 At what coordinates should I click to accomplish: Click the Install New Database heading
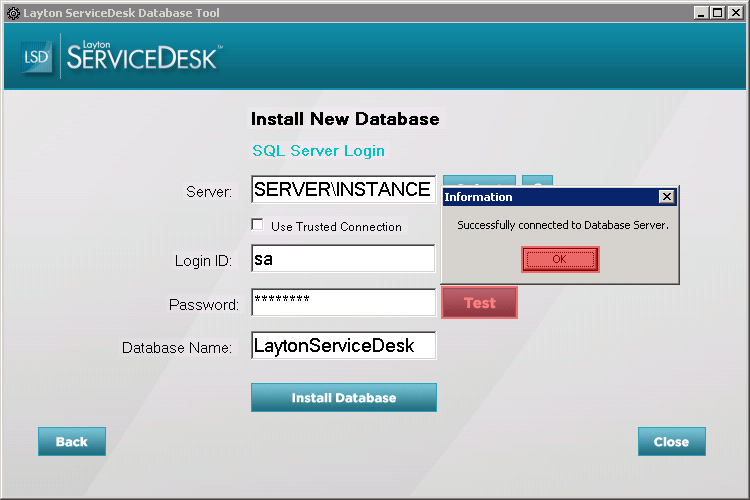pyautogui.click(x=345, y=119)
